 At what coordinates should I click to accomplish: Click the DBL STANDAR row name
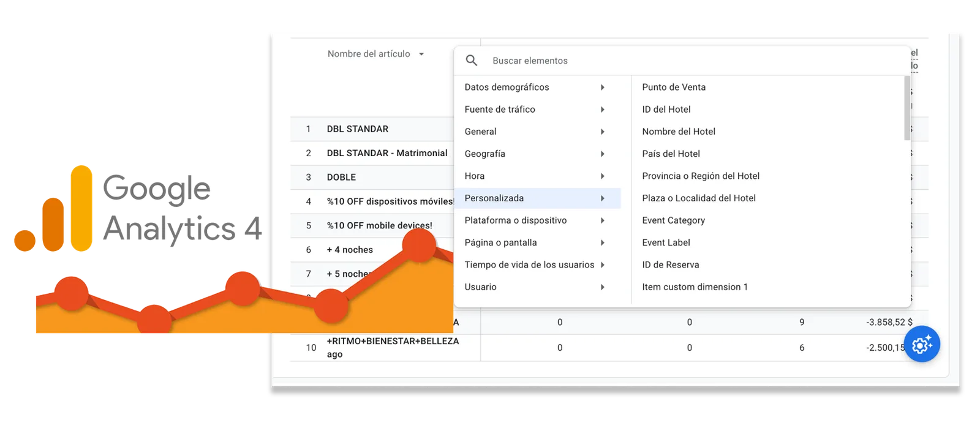click(x=358, y=129)
